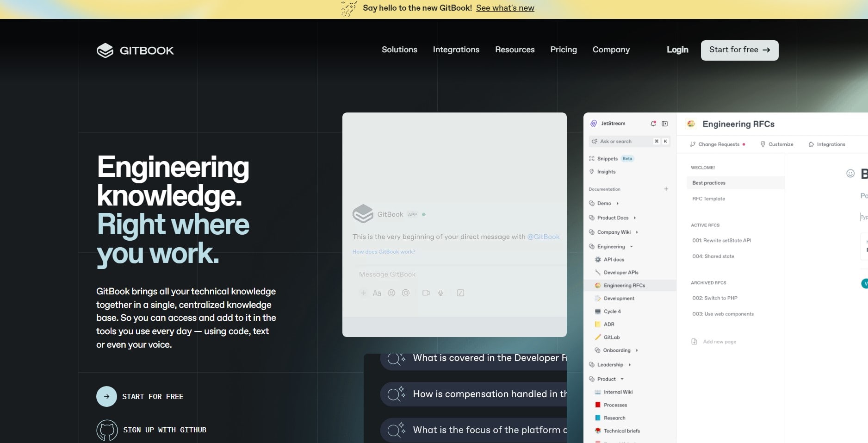Click the microphone icon in message toolbar

pos(440,293)
